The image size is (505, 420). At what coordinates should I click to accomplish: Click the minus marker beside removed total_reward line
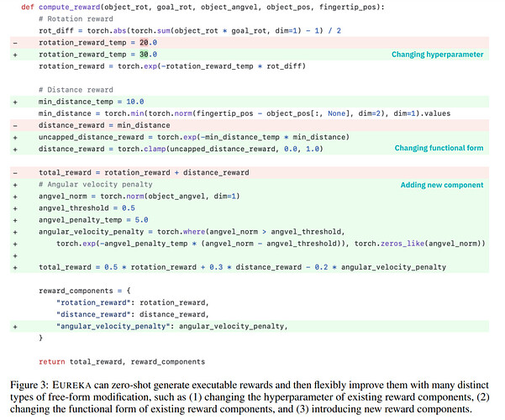tap(15, 173)
